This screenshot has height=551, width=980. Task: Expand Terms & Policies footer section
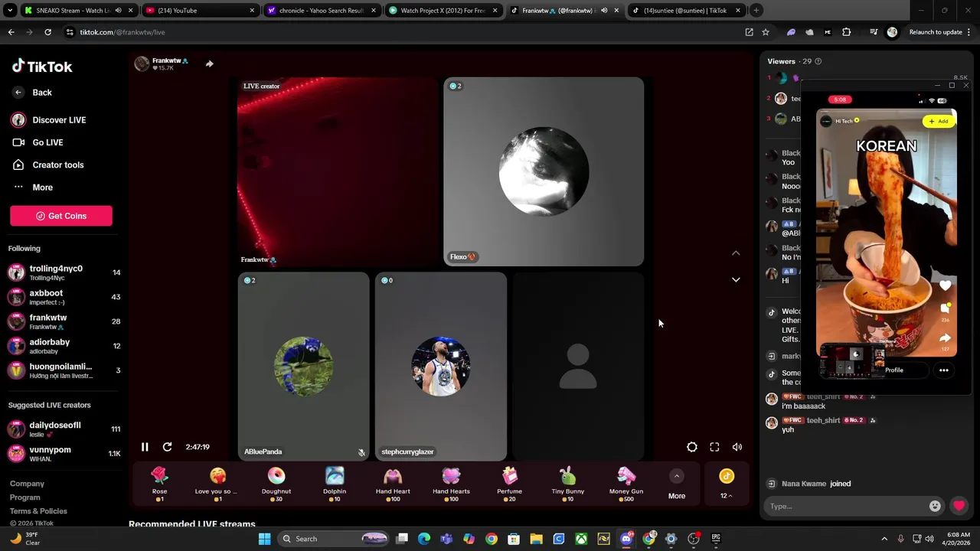(x=38, y=511)
